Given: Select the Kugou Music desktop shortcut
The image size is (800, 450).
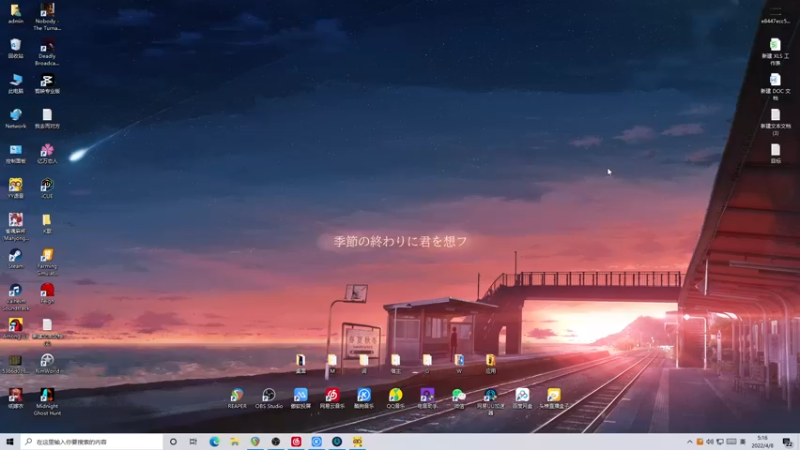Looking at the screenshot, I should 364,398.
